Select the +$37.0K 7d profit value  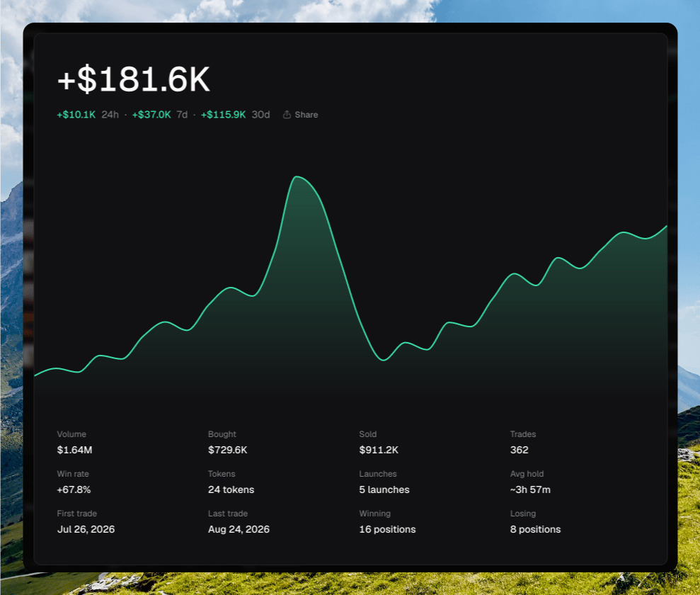[151, 115]
